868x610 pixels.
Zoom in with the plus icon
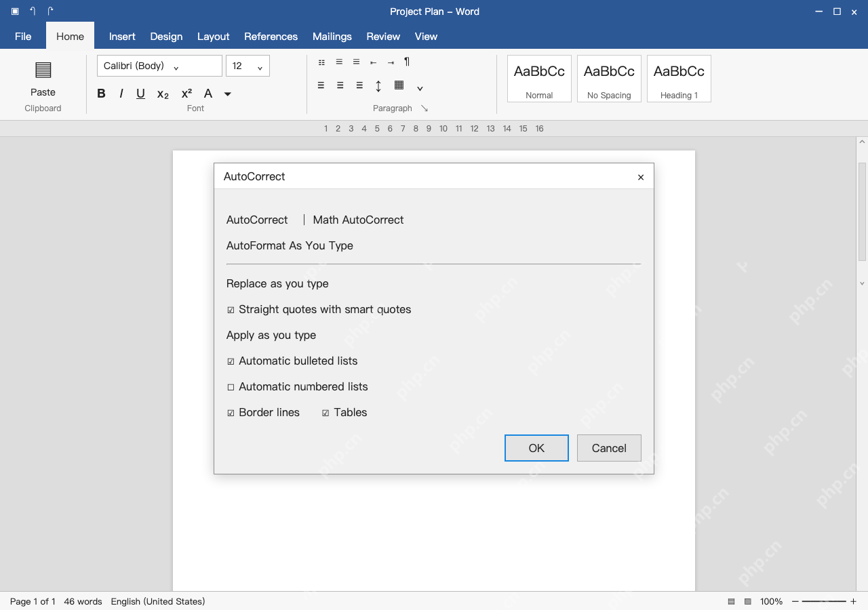[x=853, y=601]
